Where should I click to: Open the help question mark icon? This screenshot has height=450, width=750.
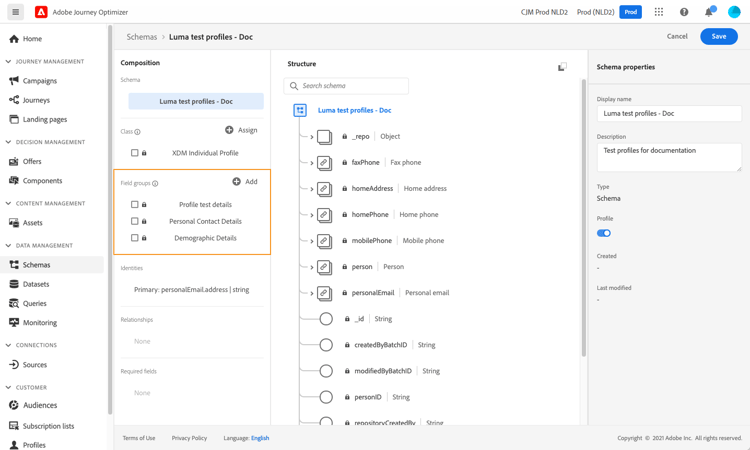pyautogui.click(x=684, y=12)
